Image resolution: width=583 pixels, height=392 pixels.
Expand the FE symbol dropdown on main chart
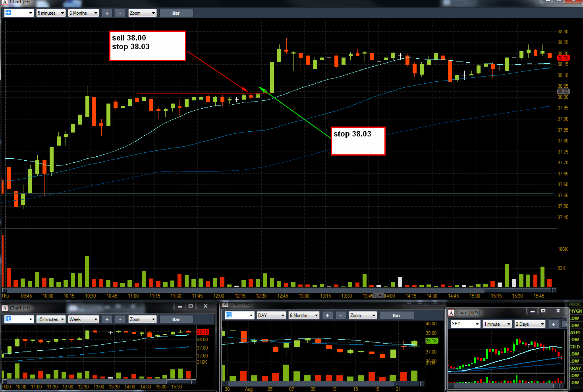pyautogui.click(x=19, y=13)
